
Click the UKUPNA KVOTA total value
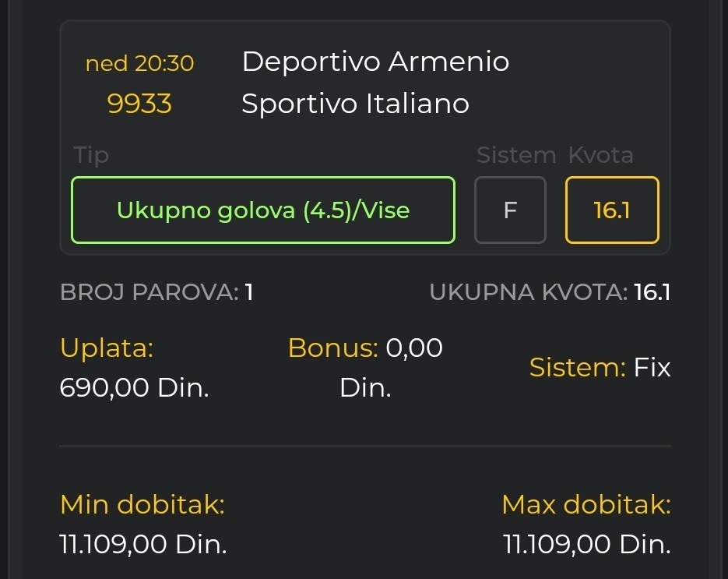click(652, 292)
